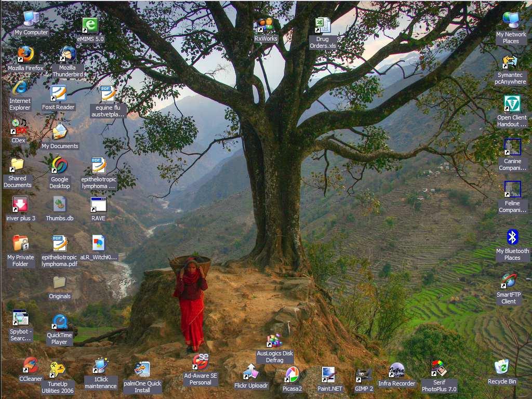The image size is (532, 399).
Task: Click the Mozilla Thunderbird shortcut
Action: coord(68,55)
